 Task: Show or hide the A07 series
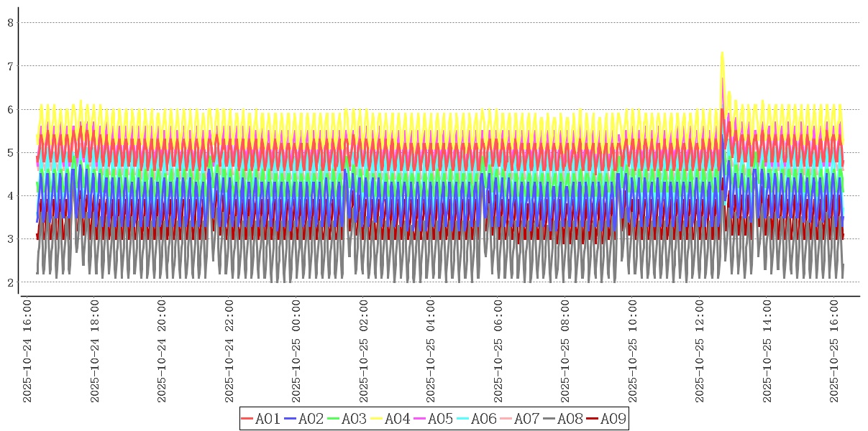click(x=520, y=419)
